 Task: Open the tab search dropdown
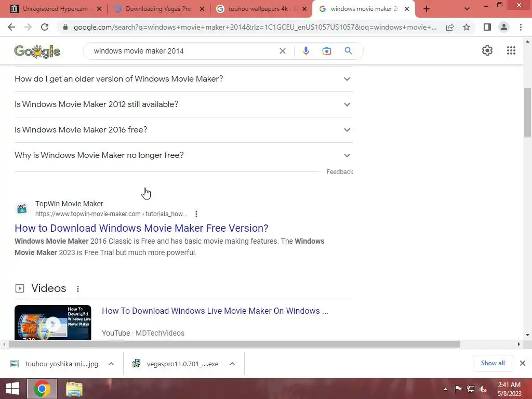(467, 9)
